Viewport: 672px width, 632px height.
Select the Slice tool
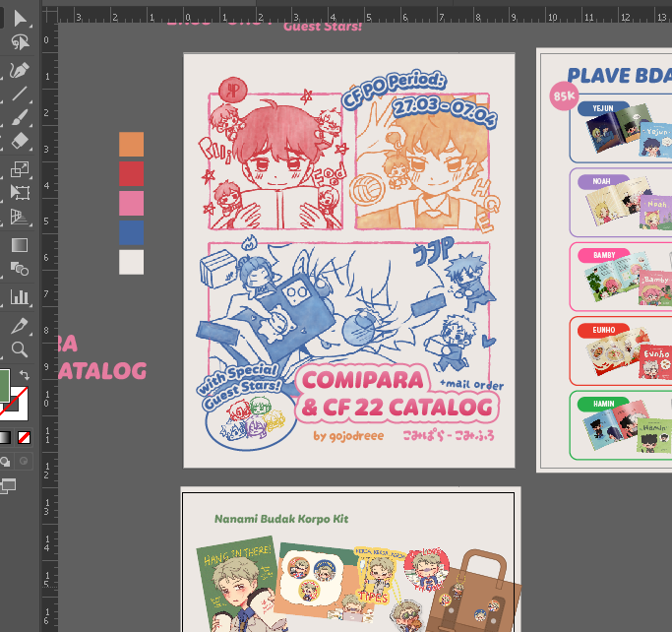pyautogui.click(x=20, y=326)
